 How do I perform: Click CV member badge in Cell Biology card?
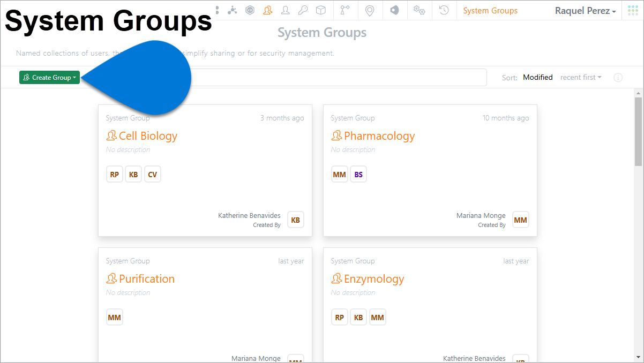click(153, 175)
